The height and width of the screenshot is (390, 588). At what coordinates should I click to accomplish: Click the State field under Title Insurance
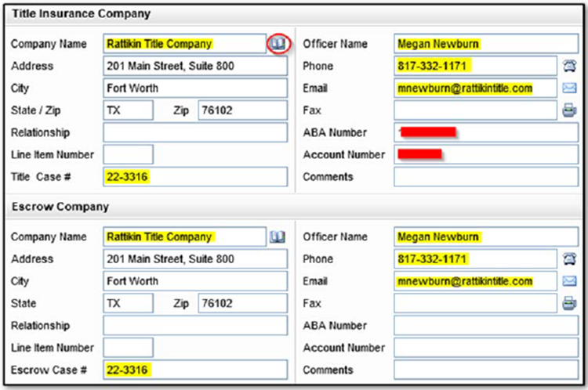pos(129,110)
